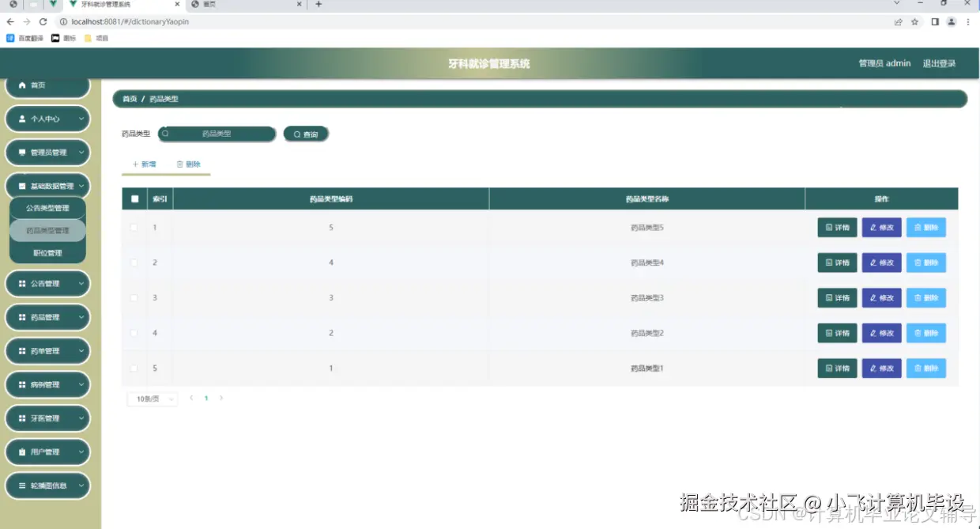980x529 pixels.
Task: Click 删除 for 药品类型4 row
Action: [925, 263]
